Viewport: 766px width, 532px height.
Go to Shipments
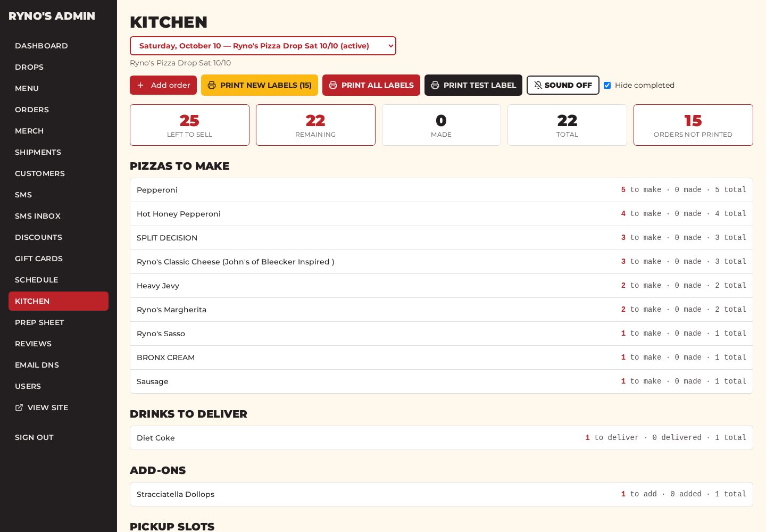(x=59, y=152)
